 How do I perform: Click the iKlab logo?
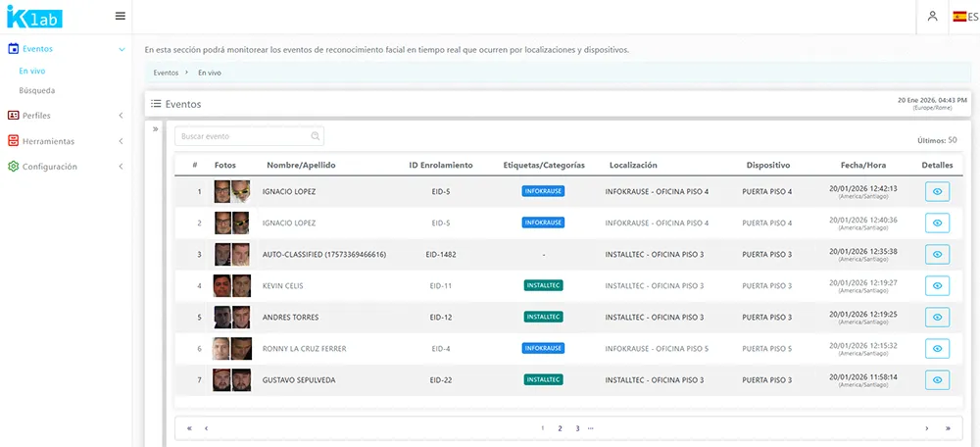pos(29,16)
